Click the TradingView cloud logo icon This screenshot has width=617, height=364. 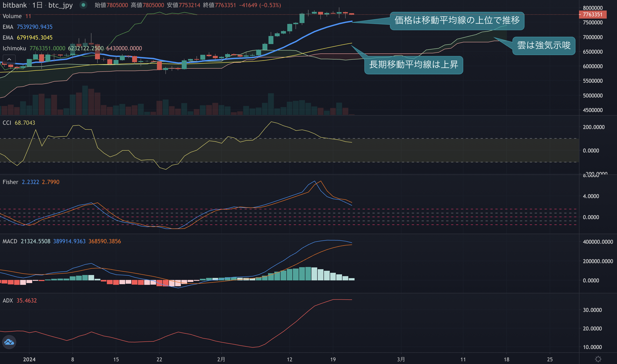coord(9,342)
